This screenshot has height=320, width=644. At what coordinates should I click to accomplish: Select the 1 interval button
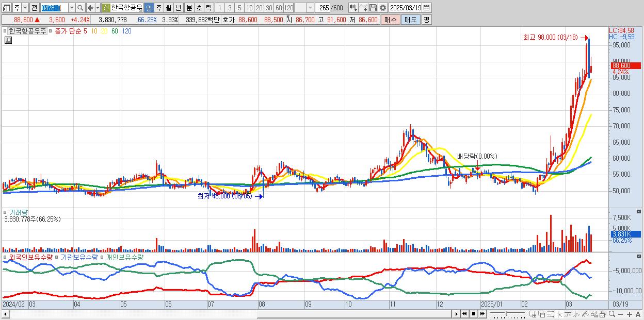click(x=220, y=8)
